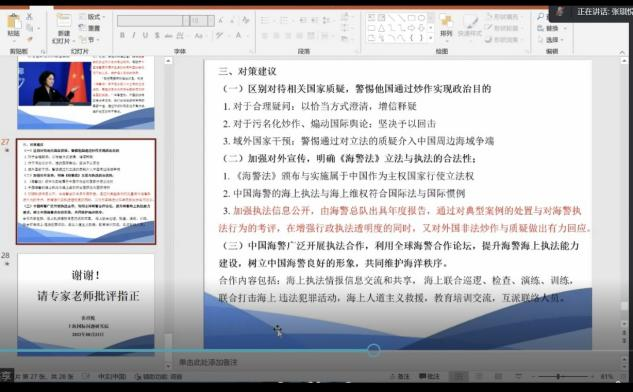The width and height of the screenshot is (633, 392).
Task: Collapse the ribbon with the chevron arrow
Action: pyautogui.click(x=622, y=52)
